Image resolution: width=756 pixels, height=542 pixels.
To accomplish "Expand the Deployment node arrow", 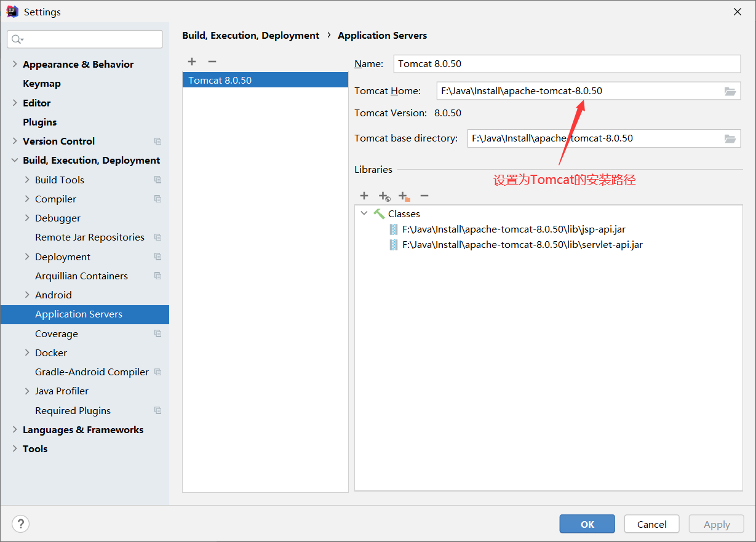I will point(27,257).
